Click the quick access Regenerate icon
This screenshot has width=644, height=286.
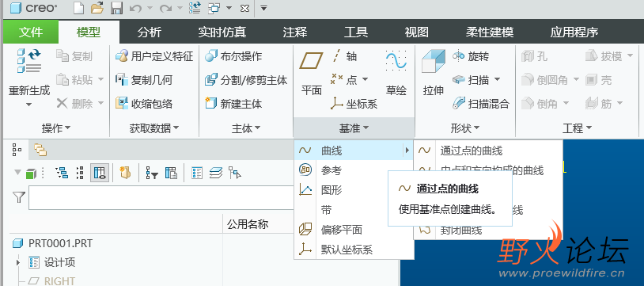tap(195, 8)
